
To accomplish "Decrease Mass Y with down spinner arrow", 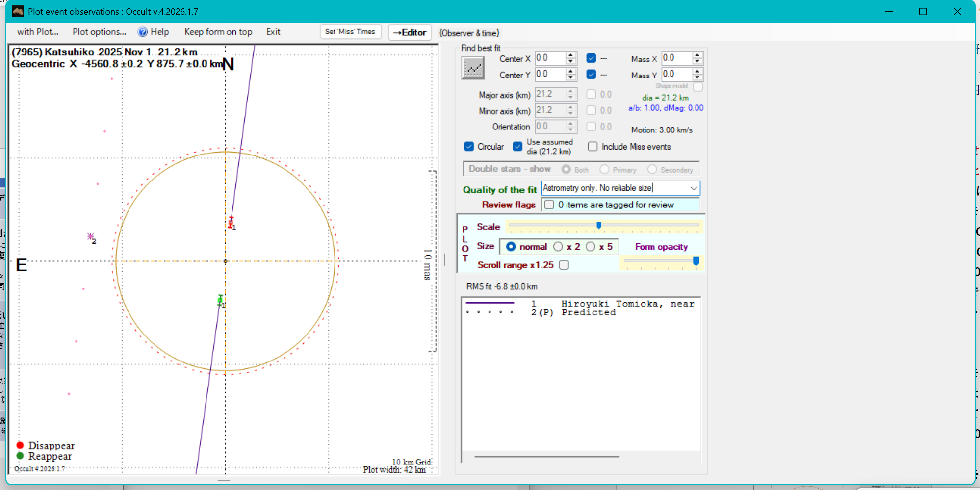I will point(697,77).
